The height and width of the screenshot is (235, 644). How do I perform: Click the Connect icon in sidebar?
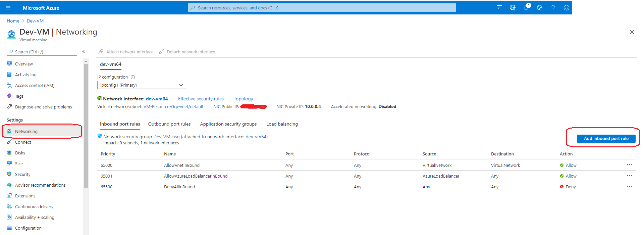click(x=9, y=142)
